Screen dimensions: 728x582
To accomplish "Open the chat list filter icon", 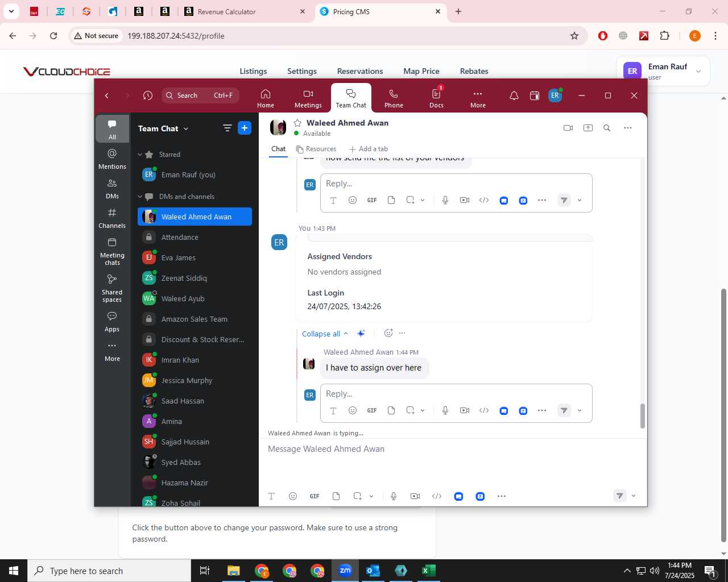I will [227, 128].
